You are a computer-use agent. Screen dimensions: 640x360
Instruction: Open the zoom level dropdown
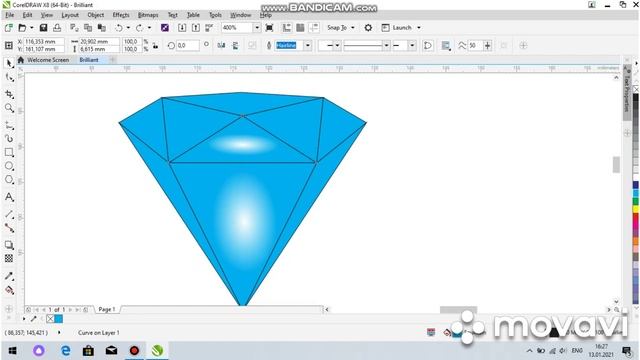point(257,28)
